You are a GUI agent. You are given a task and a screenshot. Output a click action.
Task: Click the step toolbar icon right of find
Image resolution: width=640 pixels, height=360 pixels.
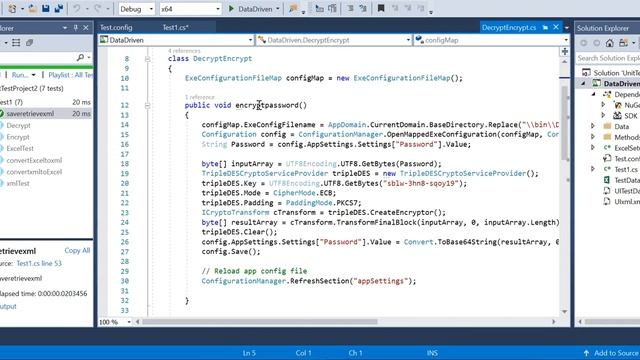click(x=319, y=8)
